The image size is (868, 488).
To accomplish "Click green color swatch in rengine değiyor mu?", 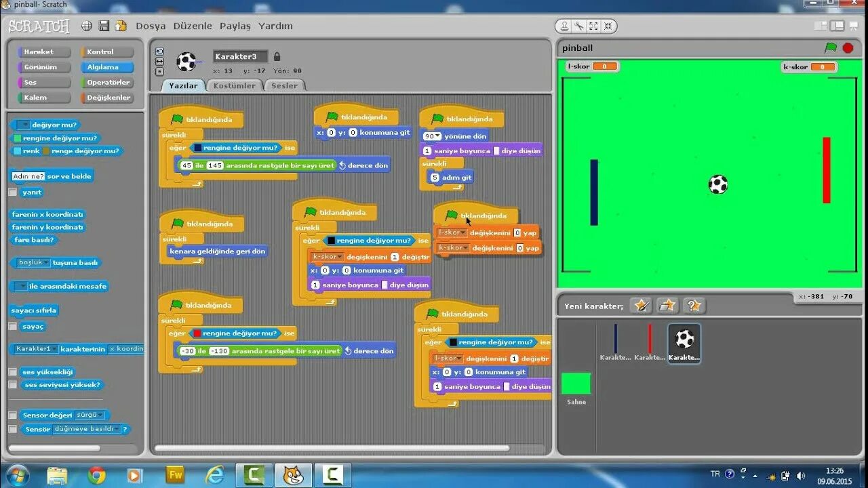I will pos(18,138).
